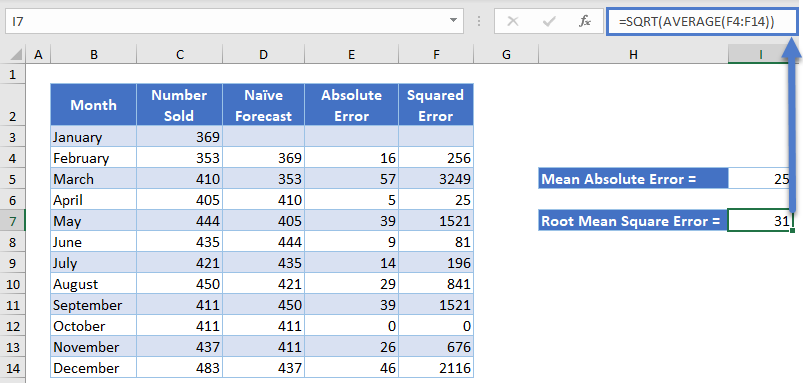Click August's Number Sold value 450
The width and height of the screenshot is (803, 383).
pyautogui.click(x=179, y=284)
